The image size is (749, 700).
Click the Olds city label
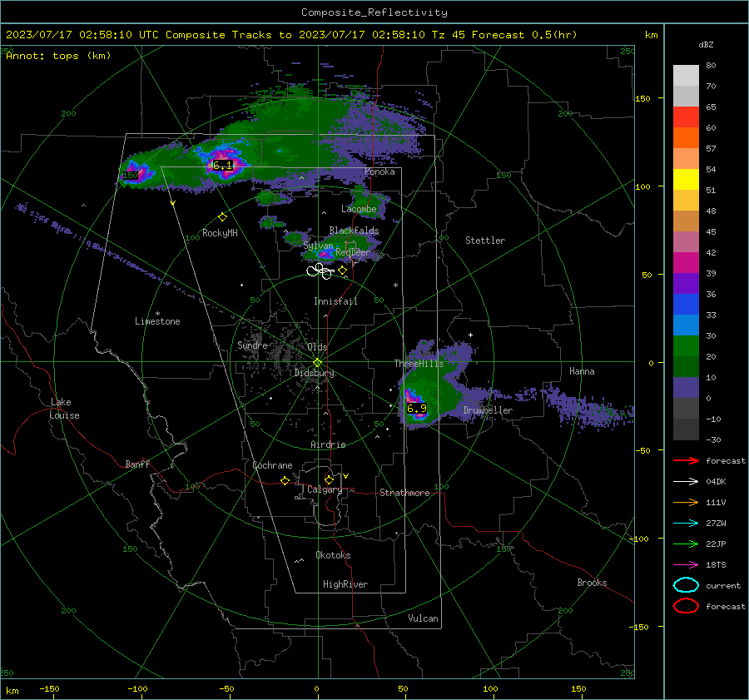(317, 346)
